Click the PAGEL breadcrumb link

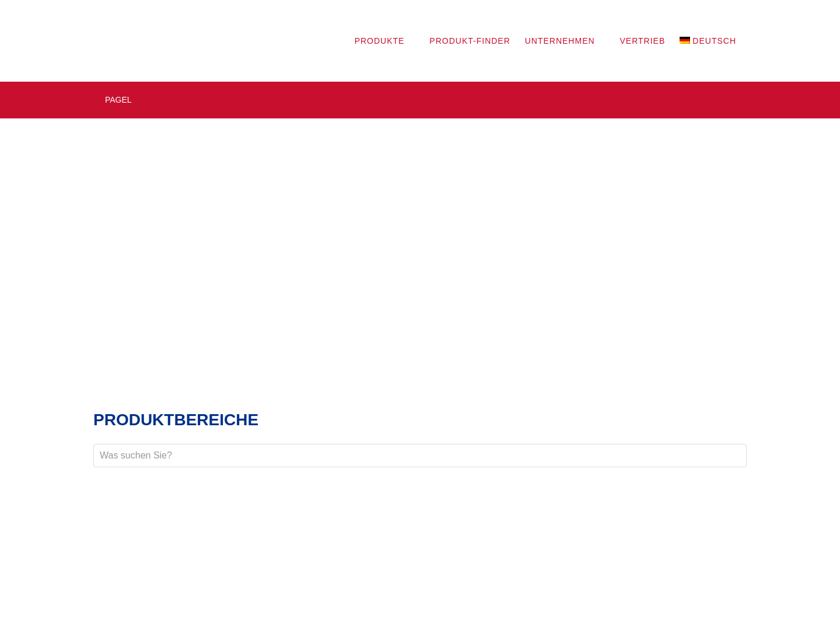tap(118, 100)
